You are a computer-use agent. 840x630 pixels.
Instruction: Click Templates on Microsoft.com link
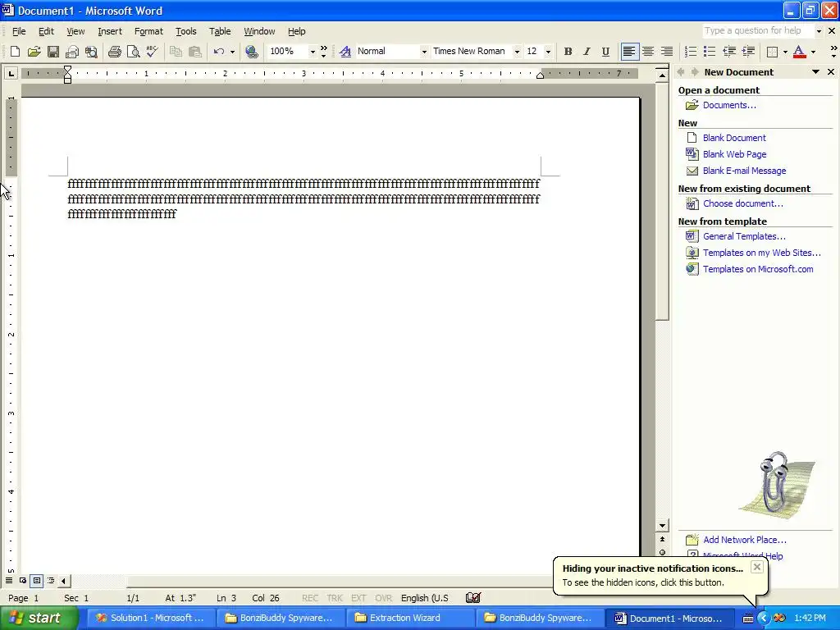757,269
